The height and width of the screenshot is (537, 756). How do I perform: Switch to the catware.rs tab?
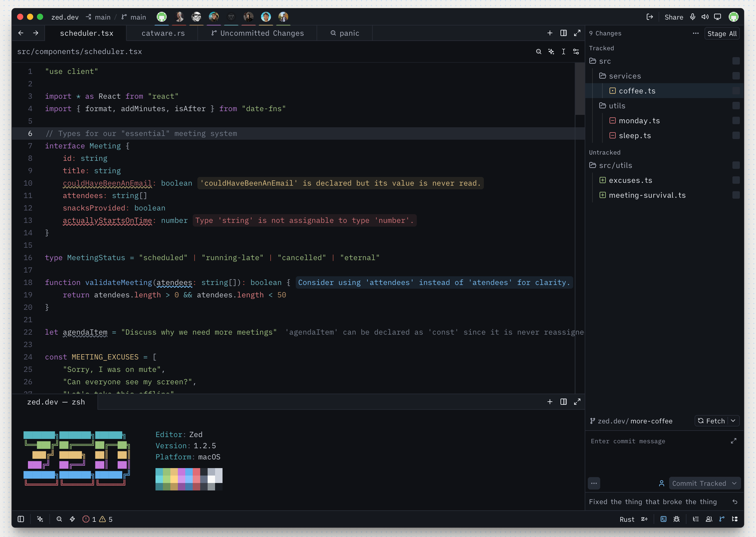click(x=163, y=33)
